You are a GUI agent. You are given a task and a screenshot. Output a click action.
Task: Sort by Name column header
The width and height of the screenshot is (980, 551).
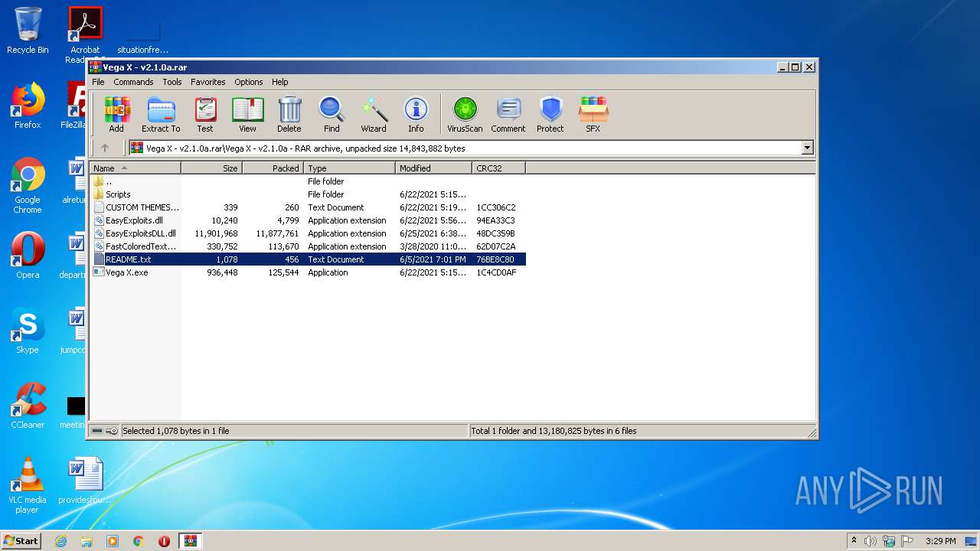pos(136,168)
